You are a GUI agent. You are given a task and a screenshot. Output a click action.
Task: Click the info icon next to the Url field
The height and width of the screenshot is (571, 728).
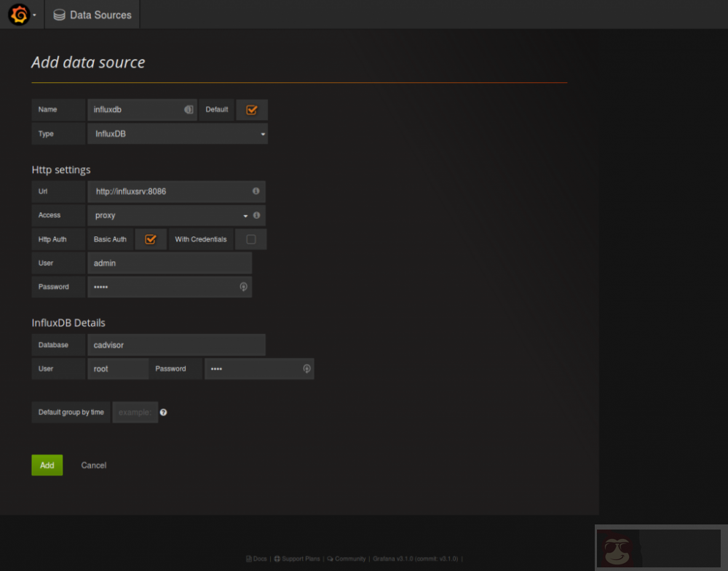click(256, 191)
